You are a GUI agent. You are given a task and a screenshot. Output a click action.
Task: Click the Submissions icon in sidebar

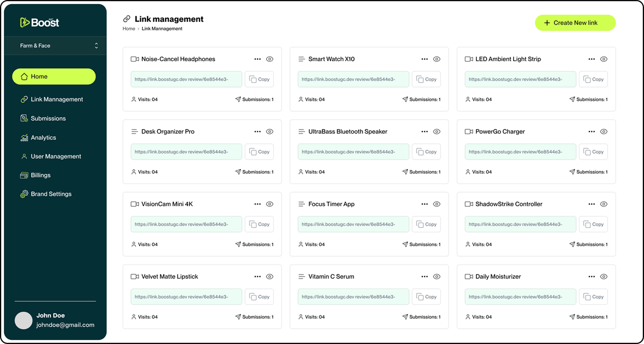tap(24, 118)
